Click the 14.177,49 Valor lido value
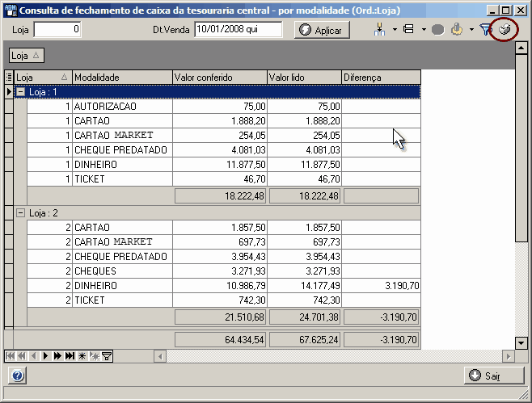 304,286
